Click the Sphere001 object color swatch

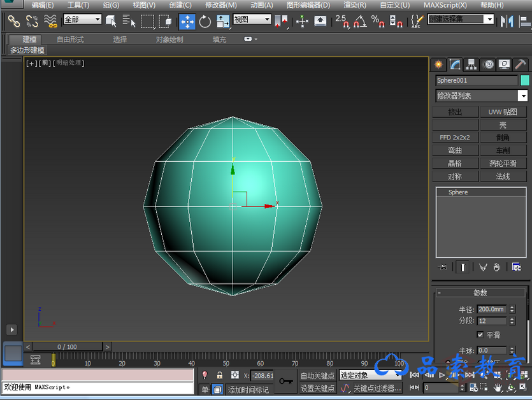525,80
